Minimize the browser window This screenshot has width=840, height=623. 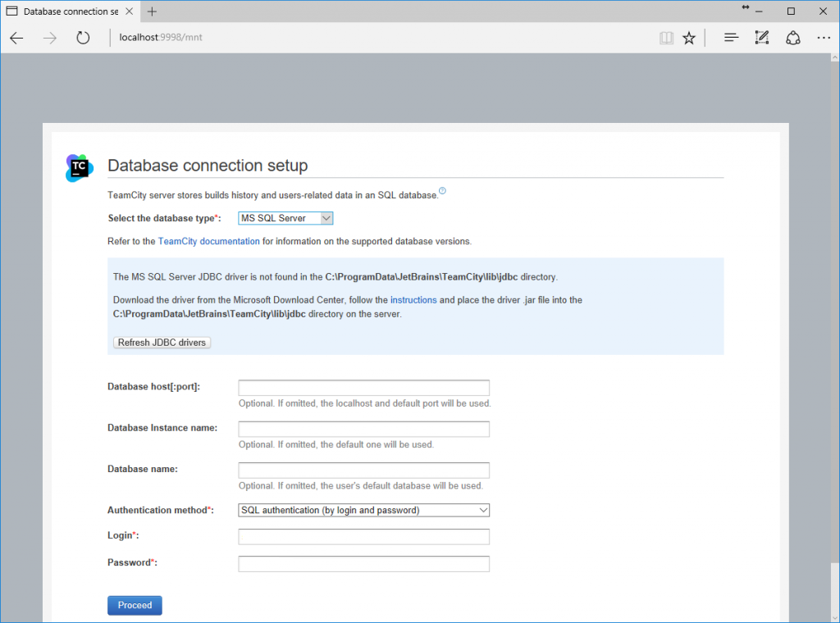click(759, 11)
